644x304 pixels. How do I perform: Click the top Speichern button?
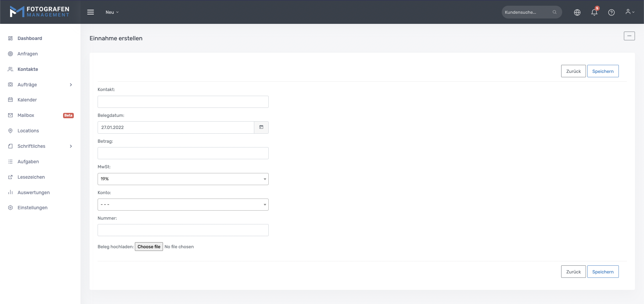[x=602, y=71]
